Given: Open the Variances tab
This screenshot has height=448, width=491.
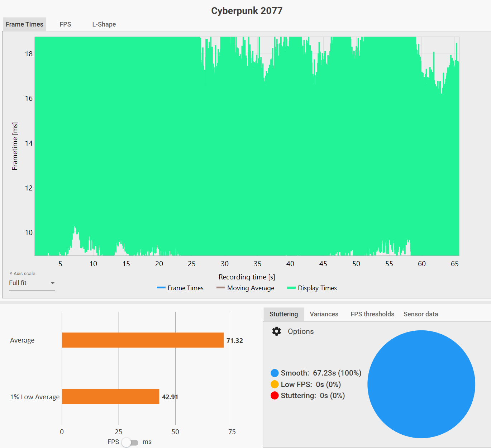Looking at the screenshot, I should pos(324,314).
